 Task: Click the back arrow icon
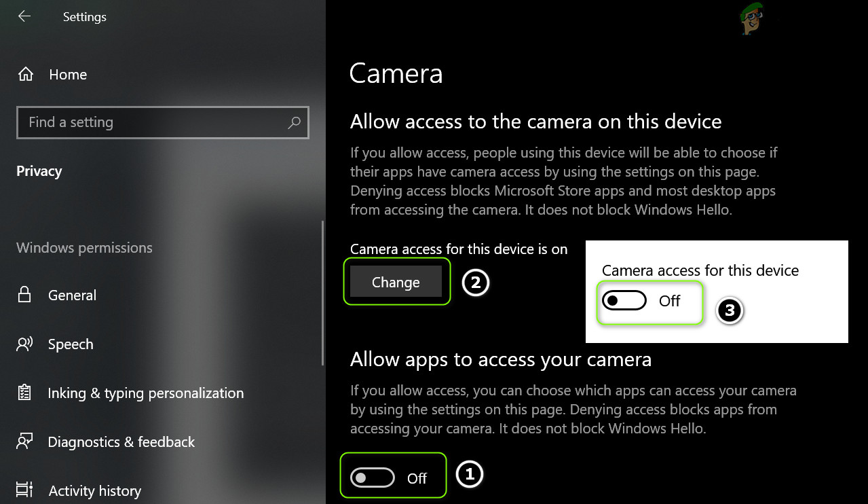(x=24, y=16)
